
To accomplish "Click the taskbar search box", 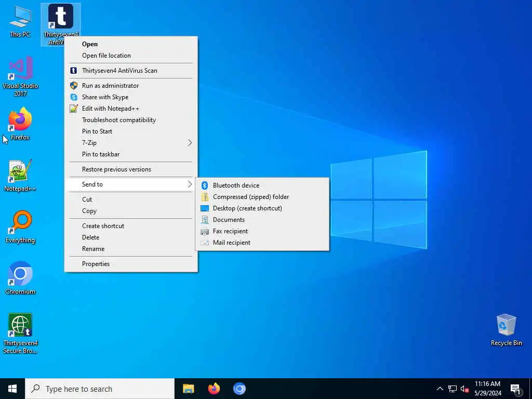I will click(x=100, y=389).
